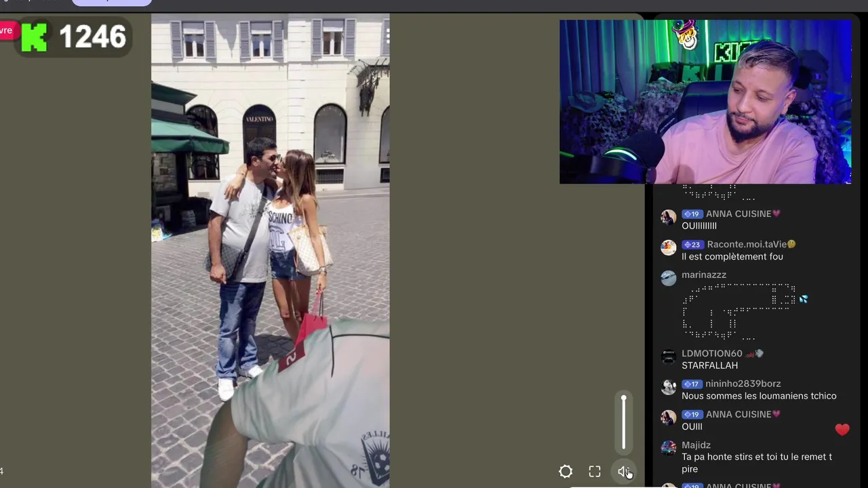Open Majidz's profile avatar
Viewport: 868px width, 488px height.
(x=669, y=448)
